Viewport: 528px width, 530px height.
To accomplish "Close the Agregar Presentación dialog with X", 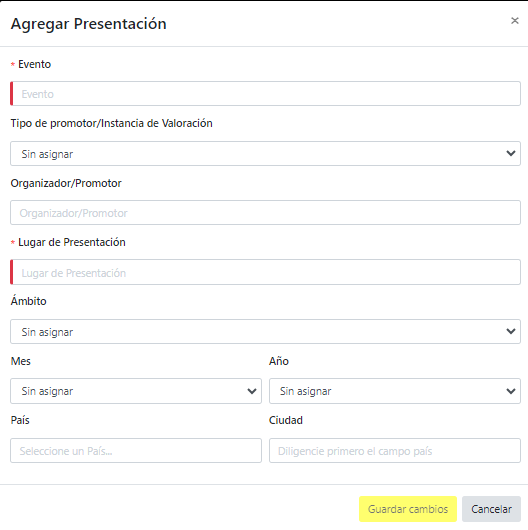I will (x=514, y=21).
